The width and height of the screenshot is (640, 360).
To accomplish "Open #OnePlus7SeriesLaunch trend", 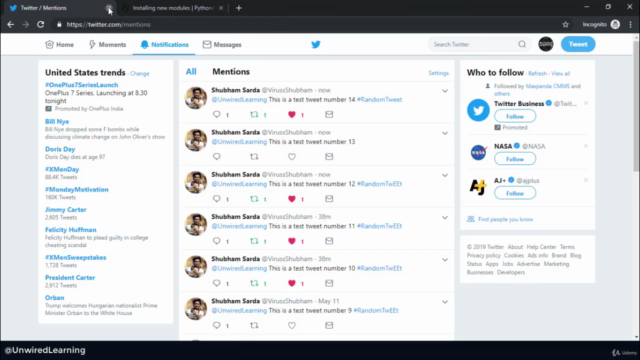I will pyautogui.click(x=82, y=85).
